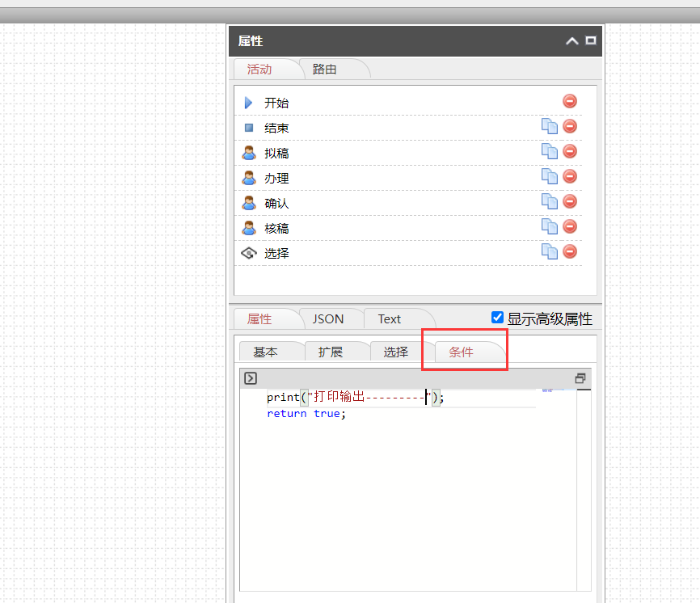
Task: Delete the 结束 activity
Action: (570, 126)
